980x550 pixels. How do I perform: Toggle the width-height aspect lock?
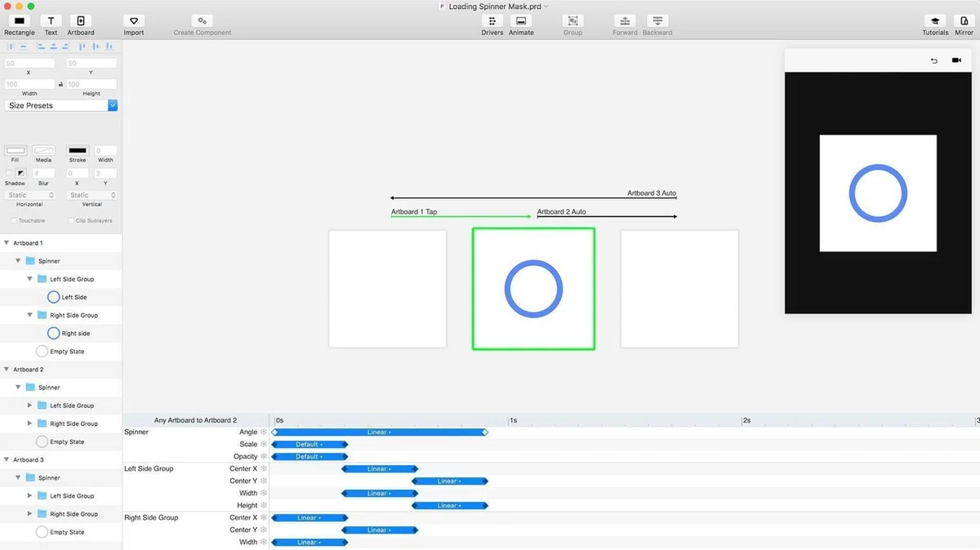click(60, 84)
